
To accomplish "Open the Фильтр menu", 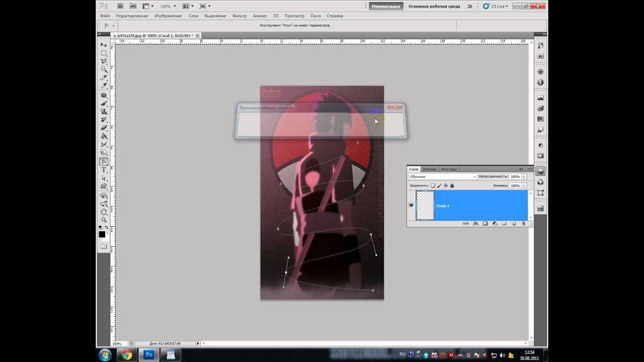I will 239,16.
